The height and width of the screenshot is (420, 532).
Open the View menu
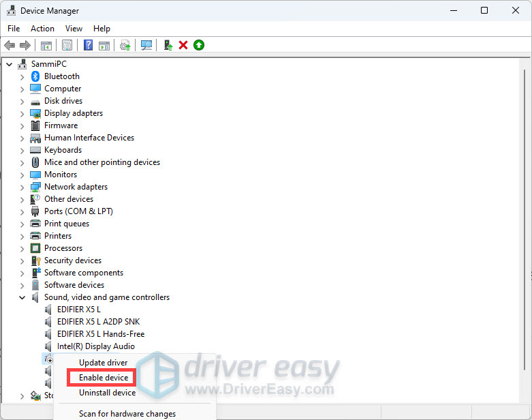74,29
